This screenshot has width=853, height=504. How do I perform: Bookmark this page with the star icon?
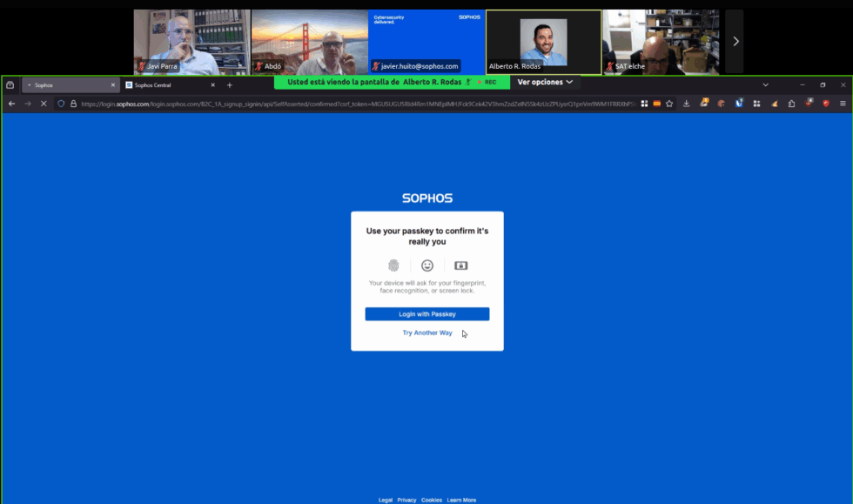pos(669,104)
